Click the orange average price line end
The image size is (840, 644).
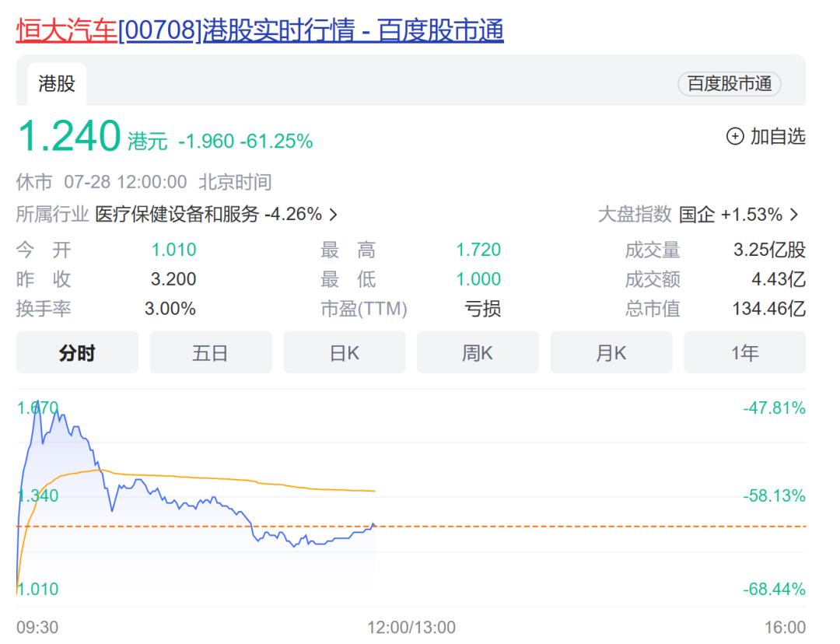click(x=374, y=491)
